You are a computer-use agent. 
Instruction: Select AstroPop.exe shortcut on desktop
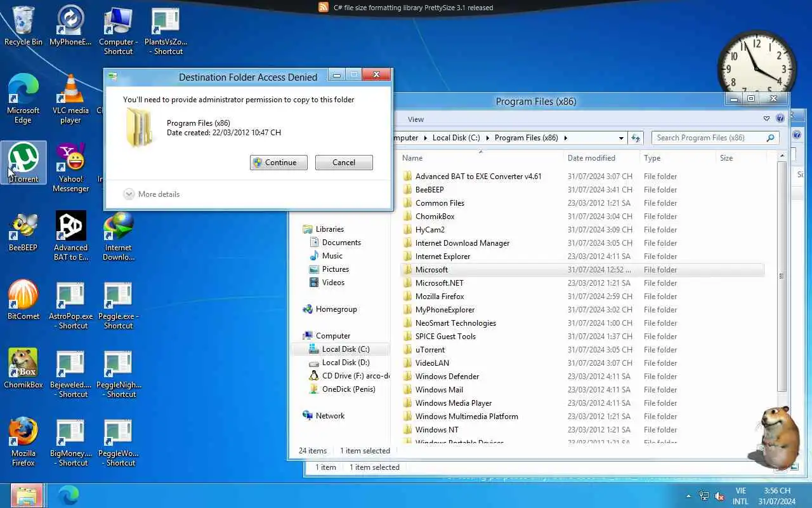point(70,304)
